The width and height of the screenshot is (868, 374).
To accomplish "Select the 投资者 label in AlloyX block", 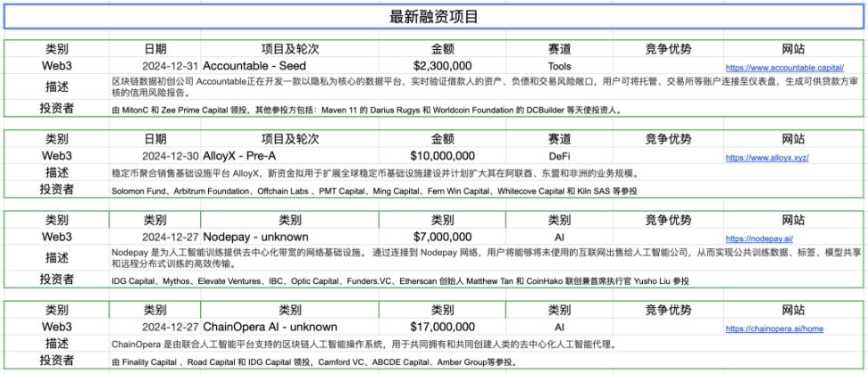I will coord(56,190).
